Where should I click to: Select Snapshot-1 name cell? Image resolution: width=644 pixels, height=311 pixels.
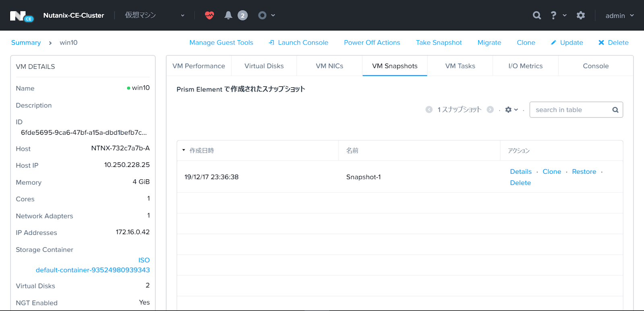point(363,177)
